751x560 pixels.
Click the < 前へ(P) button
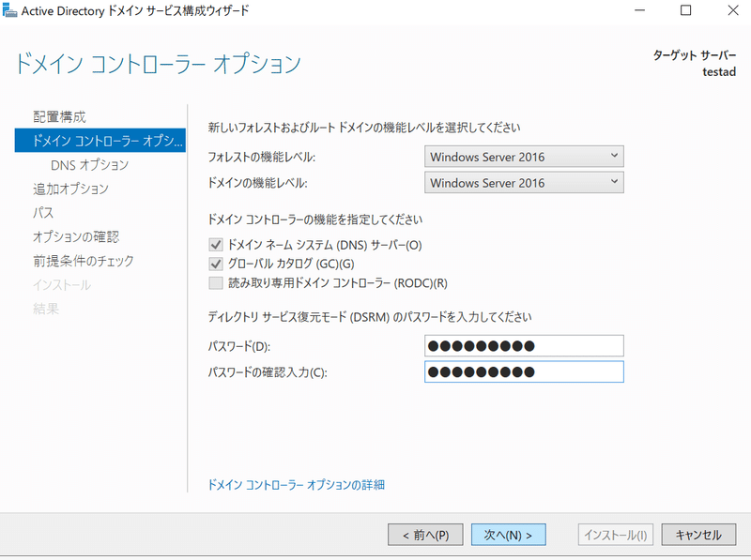coord(425,535)
